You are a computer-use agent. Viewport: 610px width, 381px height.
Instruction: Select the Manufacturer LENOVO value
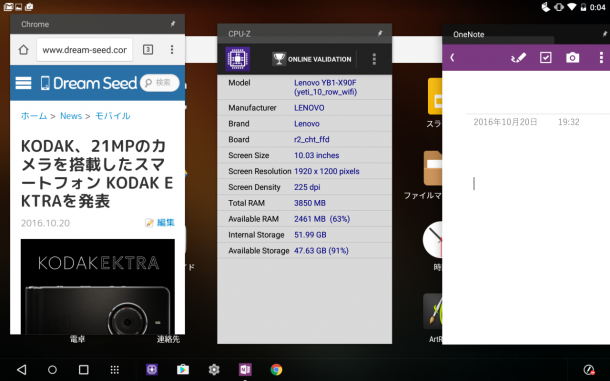point(309,108)
